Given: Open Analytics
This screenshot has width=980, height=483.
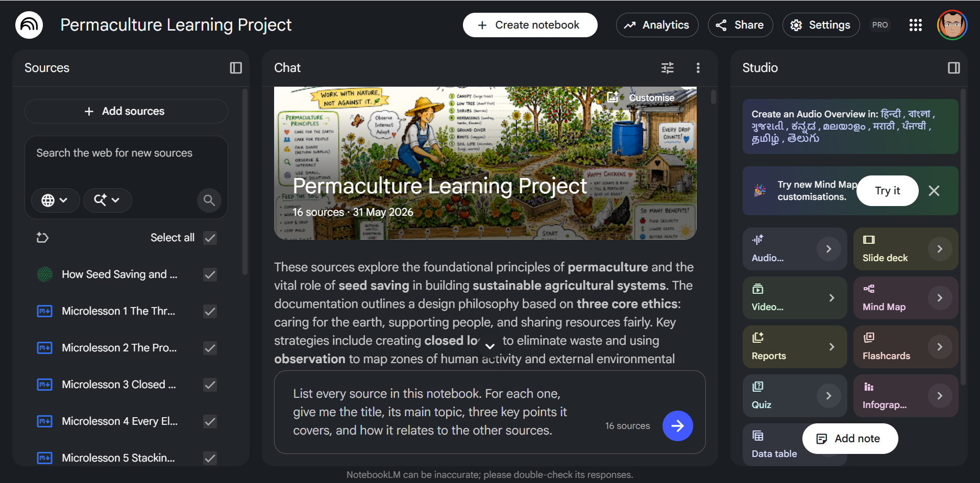Looking at the screenshot, I should (657, 25).
